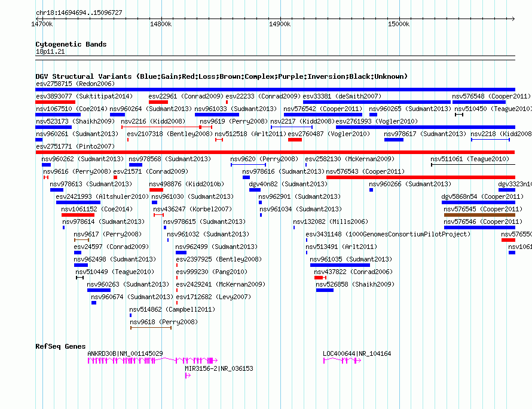Viewport: 532px width, 409px height.
Task: Select the esv3893077 (Suktitipat2014) red loss bar
Action: point(56,102)
